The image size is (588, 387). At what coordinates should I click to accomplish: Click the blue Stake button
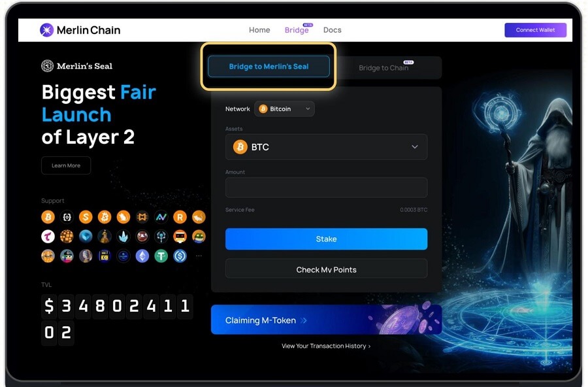tap(326, 239)
